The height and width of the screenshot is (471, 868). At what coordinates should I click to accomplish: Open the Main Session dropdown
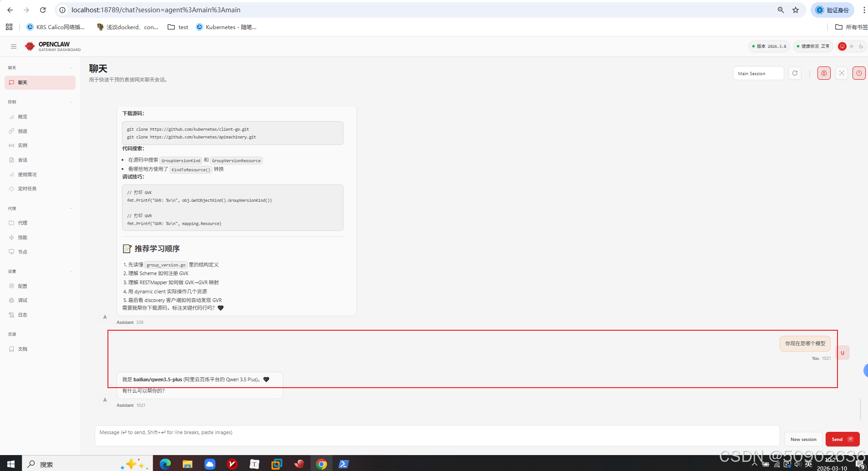point(758,73)
